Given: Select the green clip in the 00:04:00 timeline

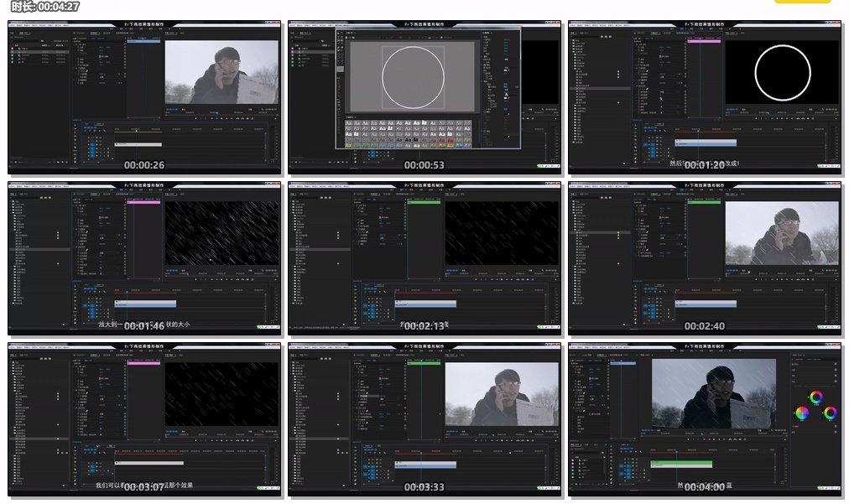Looking at the screenshot, I should click(681, 464).
